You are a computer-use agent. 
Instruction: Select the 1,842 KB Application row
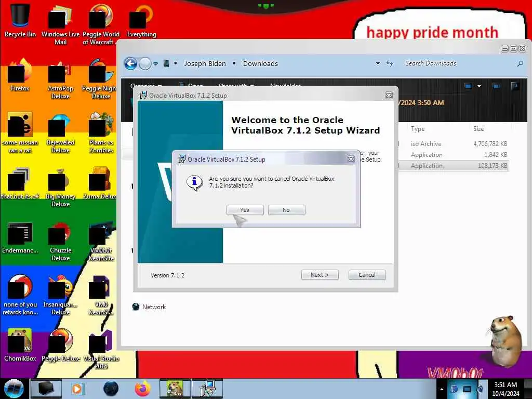point(453,155)
